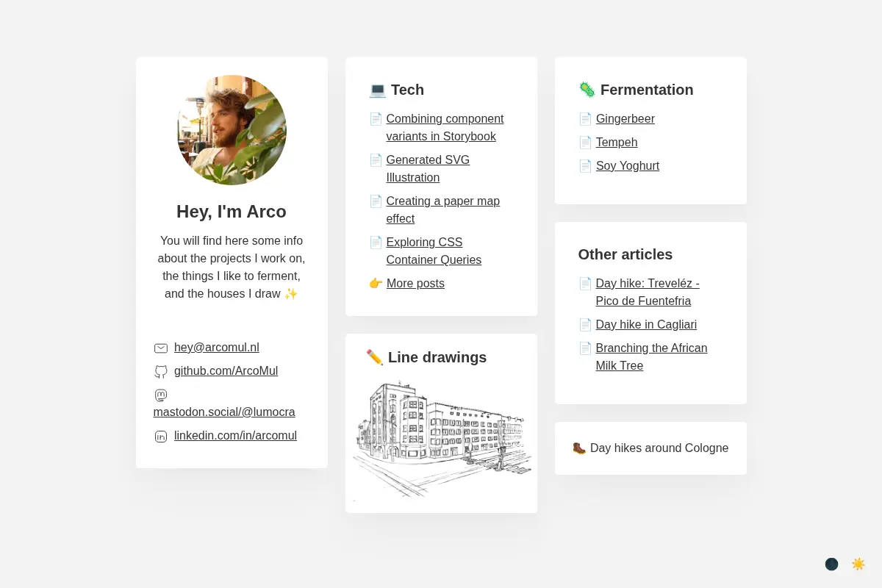Open hey@arcomul.nl email link
The width and height of the screenshot is (882, 588).
(x=217, y=348)
